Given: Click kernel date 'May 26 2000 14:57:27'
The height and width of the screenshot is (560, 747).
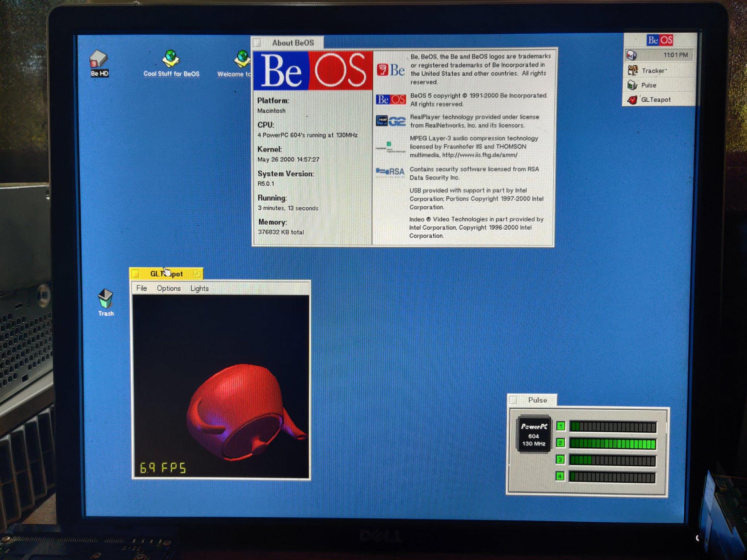Looking at the screenshot, I should [x=288, y=159].
